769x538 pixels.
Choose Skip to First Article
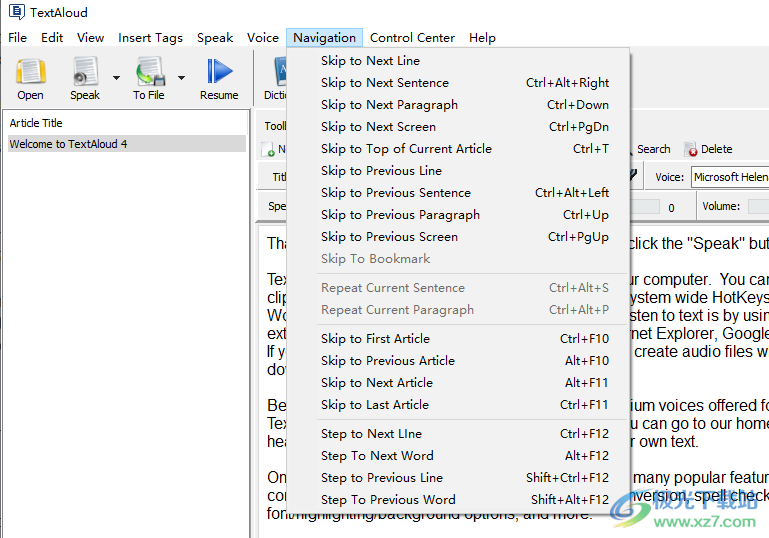pyautogui.click(x=458, y=339)
